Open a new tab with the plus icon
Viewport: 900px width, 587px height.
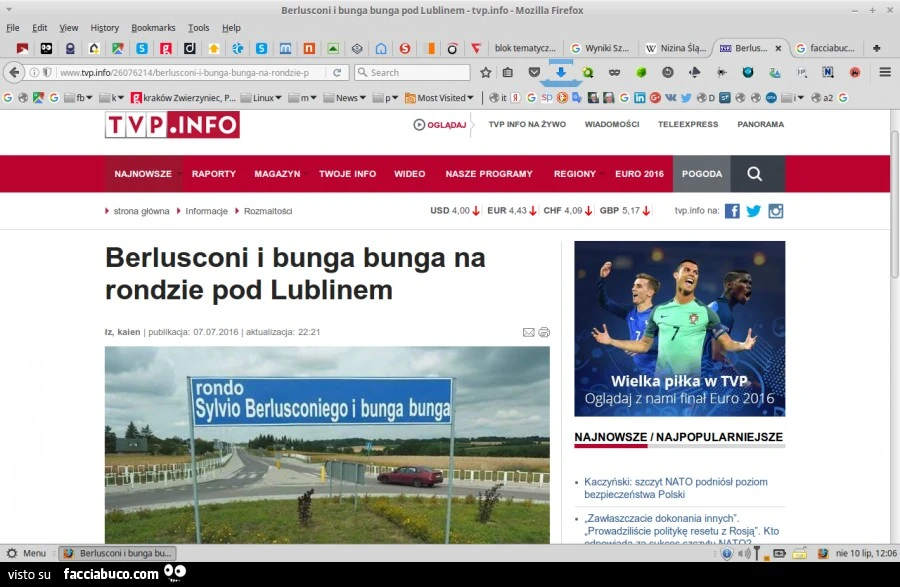(876, 48)
